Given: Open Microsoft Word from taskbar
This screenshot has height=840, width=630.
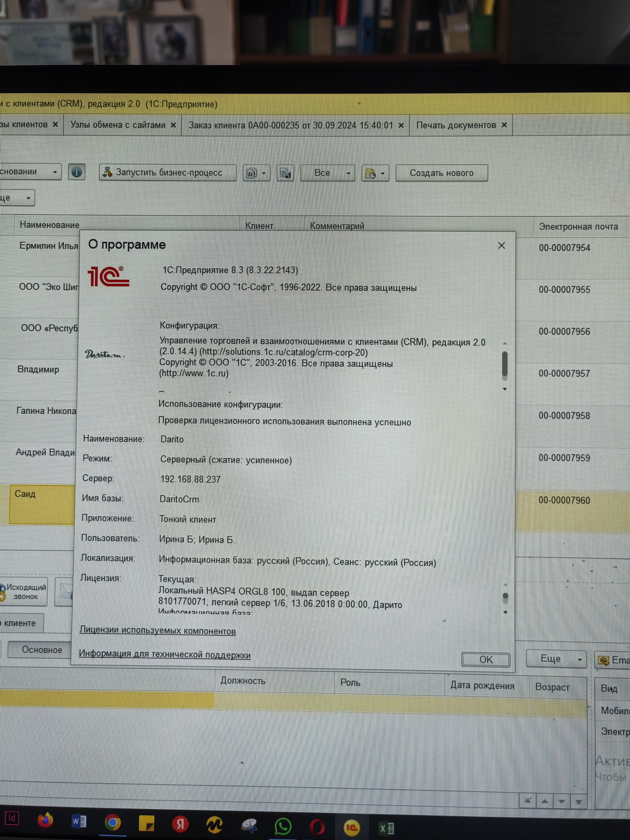Looking at the screenshot, I should (79, 821).
